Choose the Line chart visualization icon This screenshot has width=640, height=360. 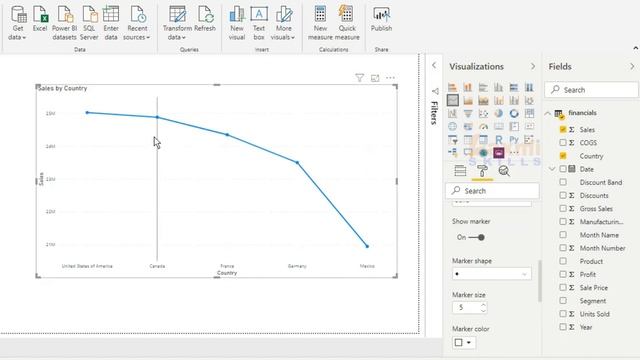pyautogui.click(x=452, y=100)
